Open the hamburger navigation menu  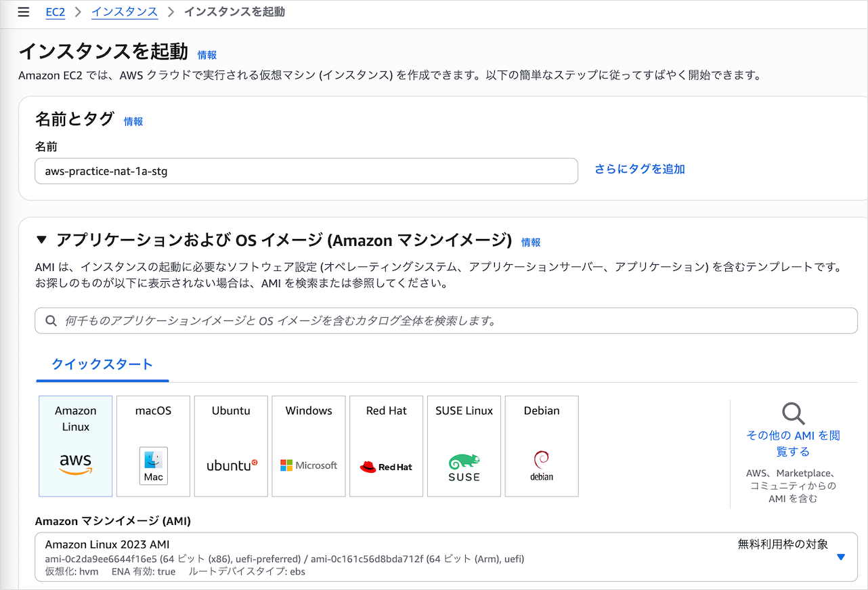coord(24,12)
